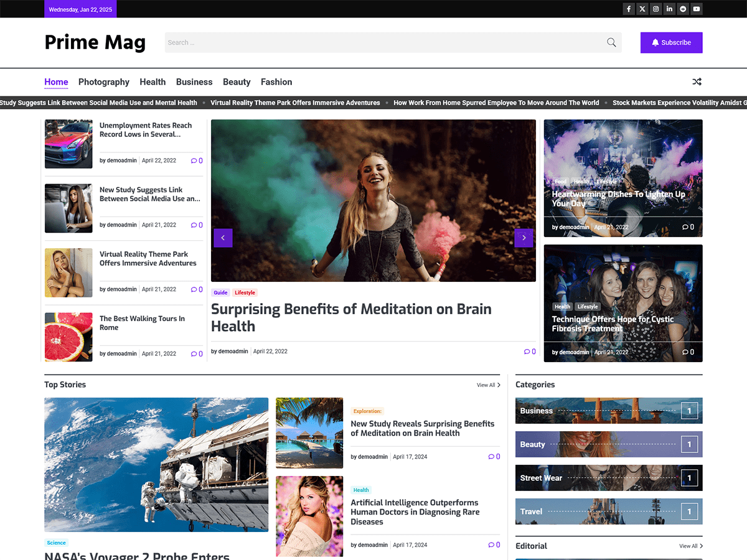
Task: Open 'Surprising Benefits of Meditation' headline
Action: coord(351,317)
